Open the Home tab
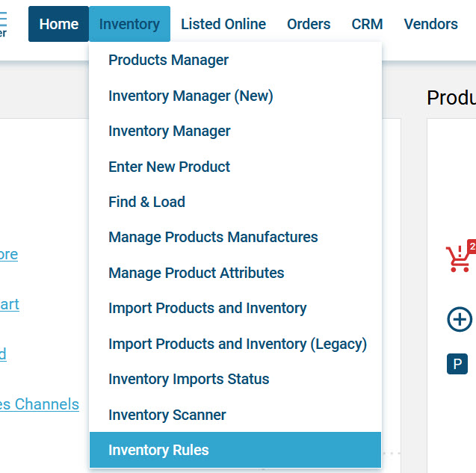Image resolution: width=476 pixels, height=473 pixels. 58,24
